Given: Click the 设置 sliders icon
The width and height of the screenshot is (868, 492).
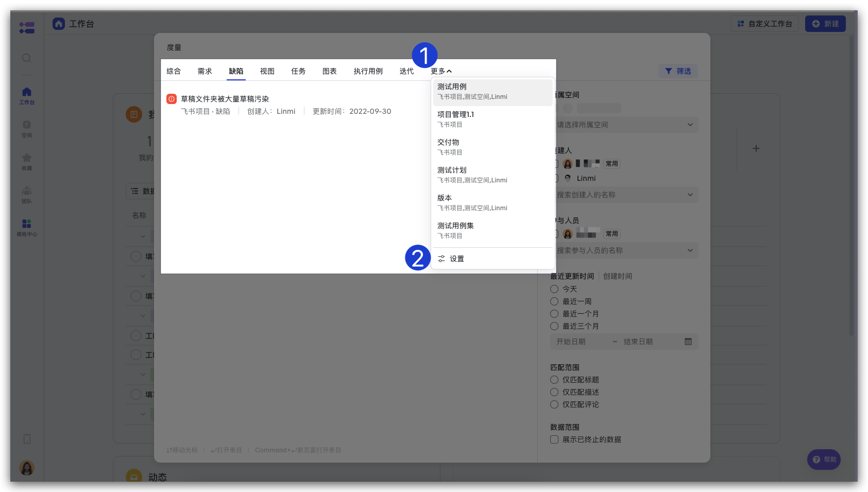Looking at the screenshot, I should coord(441,259).
